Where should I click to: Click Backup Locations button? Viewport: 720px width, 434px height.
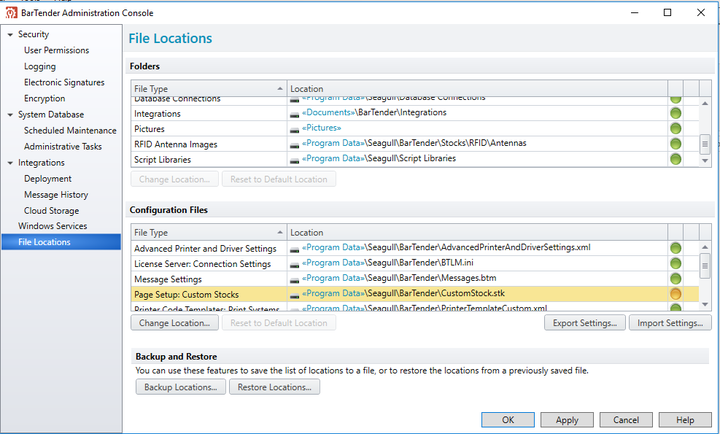pos(180,387)
